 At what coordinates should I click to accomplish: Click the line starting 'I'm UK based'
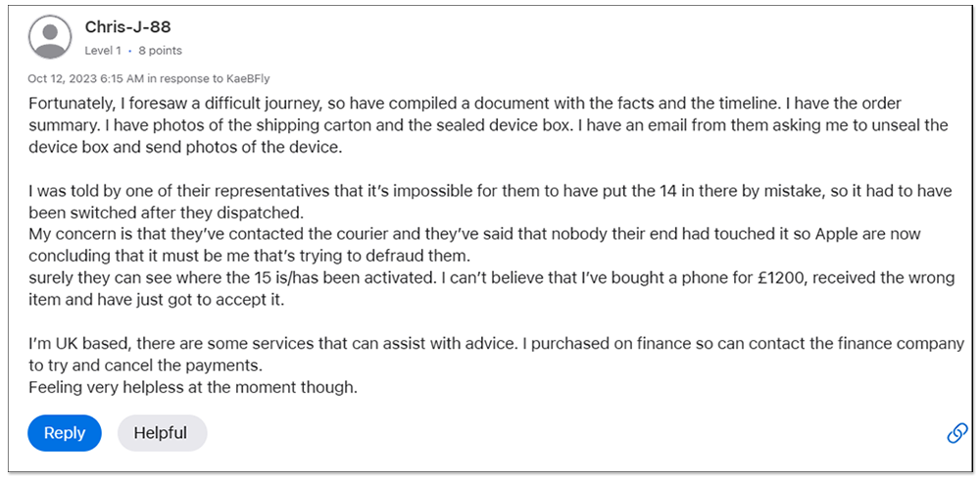[x=496, y=344]
